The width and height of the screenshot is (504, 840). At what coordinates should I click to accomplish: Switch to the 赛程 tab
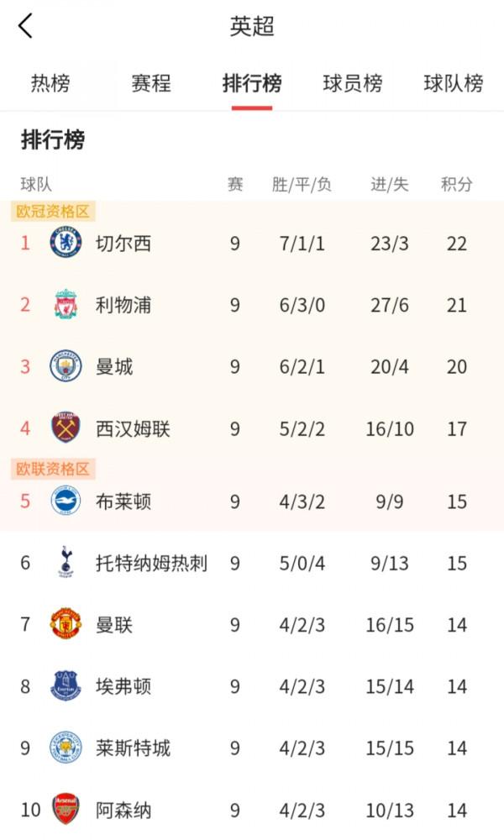click(x=151, y=83)
